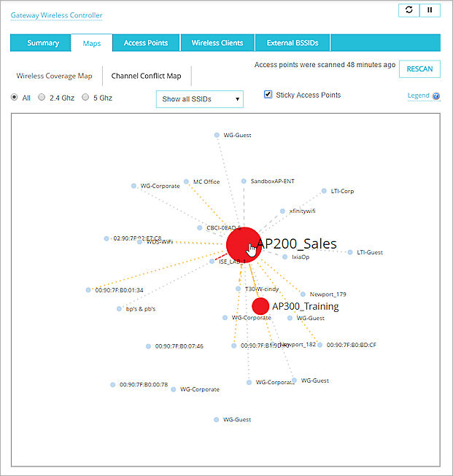Select the AP300_Training red node
Screen dimensions: 453x476
tap(260, 306)
